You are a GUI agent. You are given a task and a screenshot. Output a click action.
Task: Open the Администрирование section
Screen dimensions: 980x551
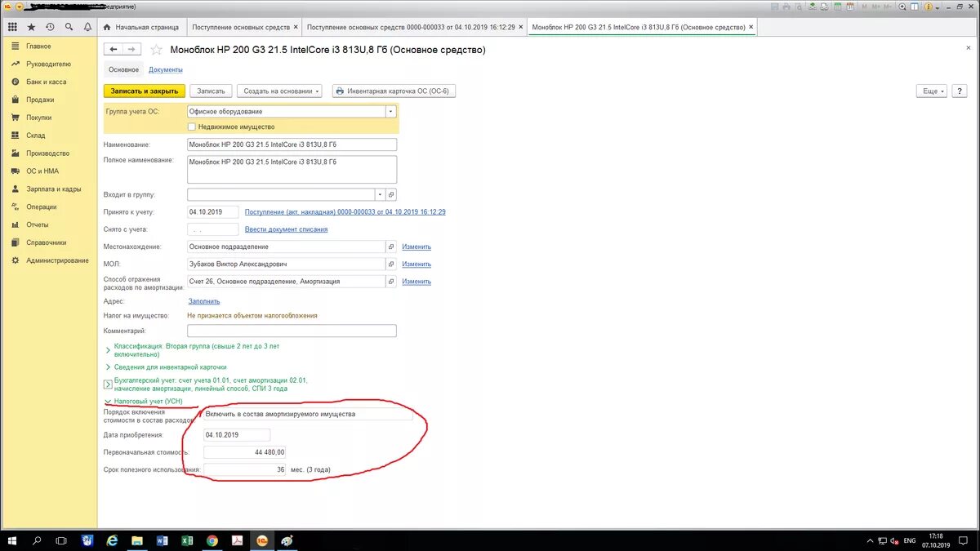click(x=57, y=260)
